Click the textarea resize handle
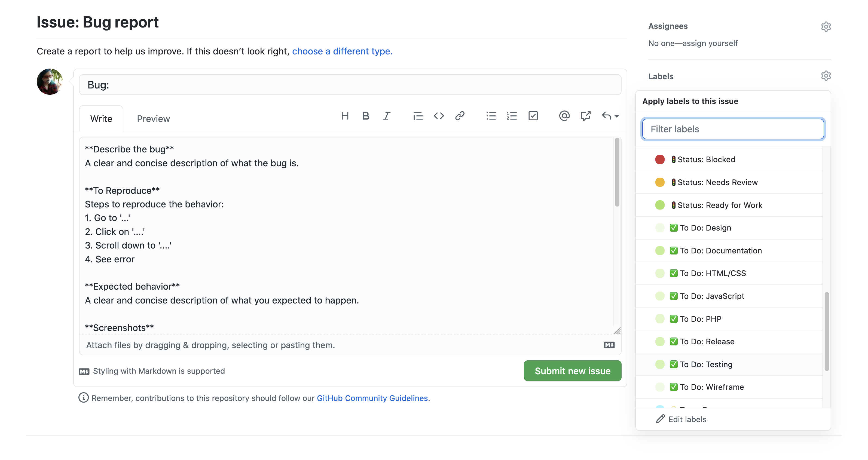Image resolution: width=868 pixels, height=460 pixels. [x=617, y=331]
